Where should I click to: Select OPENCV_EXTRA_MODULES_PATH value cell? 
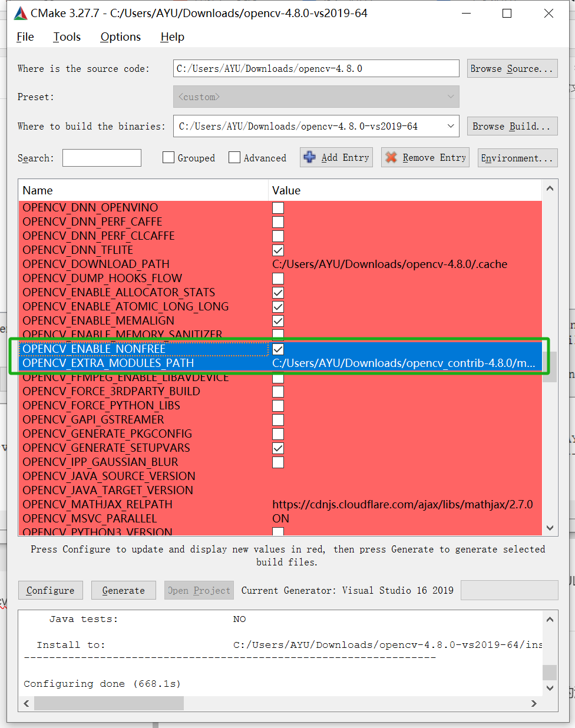(405, 363)
